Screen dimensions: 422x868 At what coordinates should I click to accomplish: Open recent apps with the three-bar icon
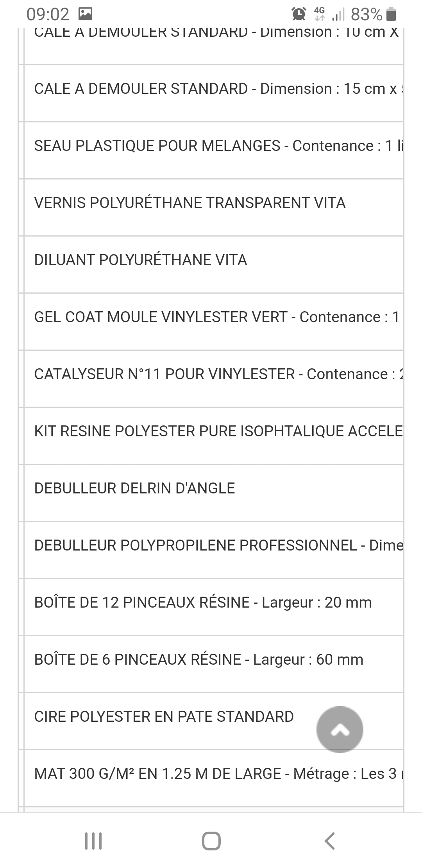(93, 840)
